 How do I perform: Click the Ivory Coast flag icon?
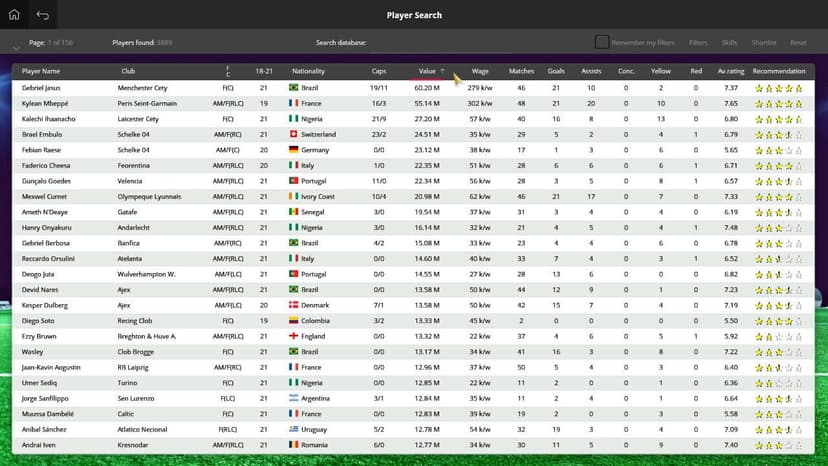pos(294,197)
